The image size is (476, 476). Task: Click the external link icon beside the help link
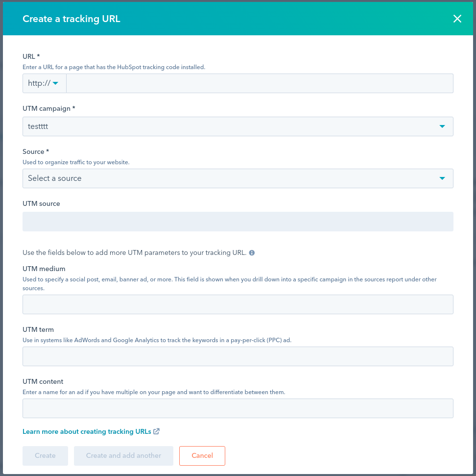pyautogui.click(x=156, y=431)
